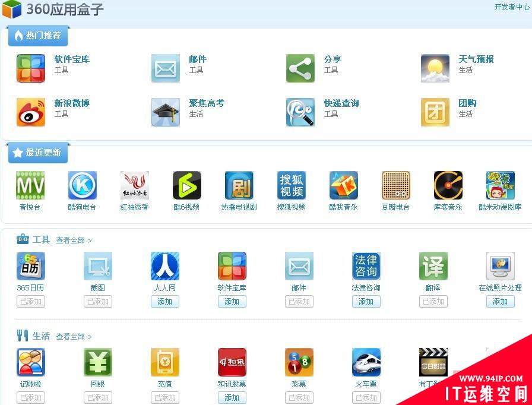Image resolution: width=532 pixels, height=405 pixels.
Task: Open the 酷狗电台 icon
Action: coord(83,185)
